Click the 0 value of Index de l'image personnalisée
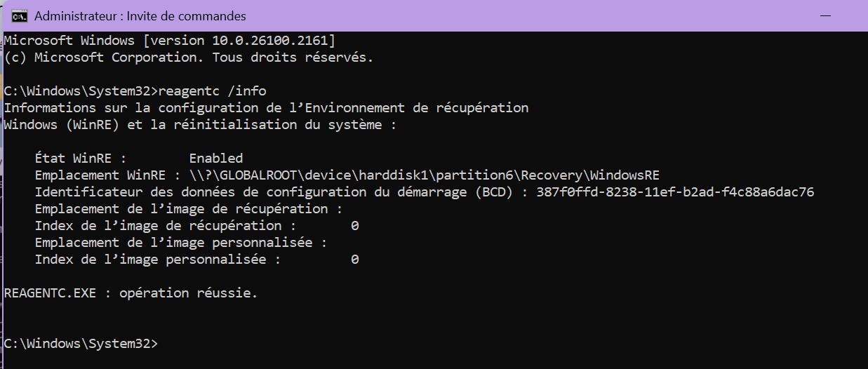This screenshot has height=369, width=868. 355,260
